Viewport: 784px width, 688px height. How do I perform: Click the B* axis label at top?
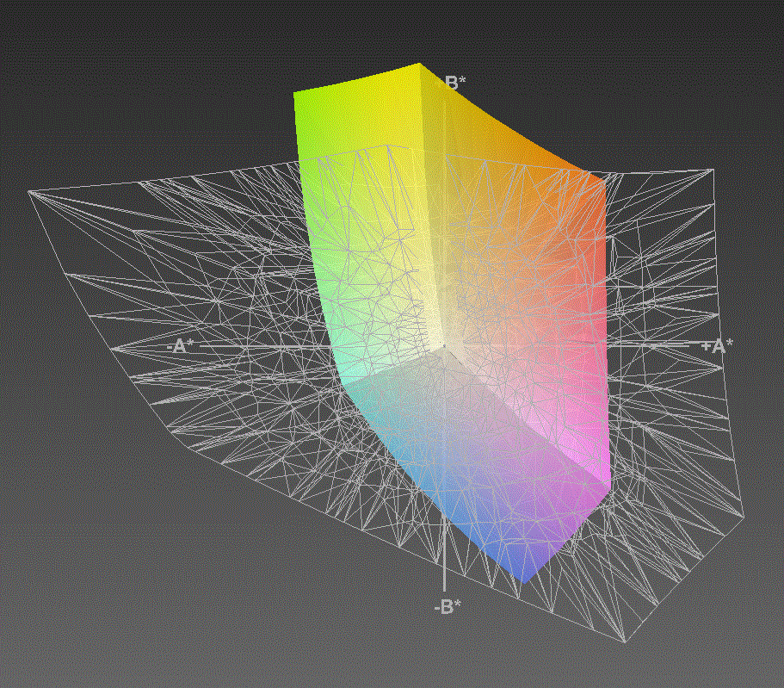[x=455, y=83]
